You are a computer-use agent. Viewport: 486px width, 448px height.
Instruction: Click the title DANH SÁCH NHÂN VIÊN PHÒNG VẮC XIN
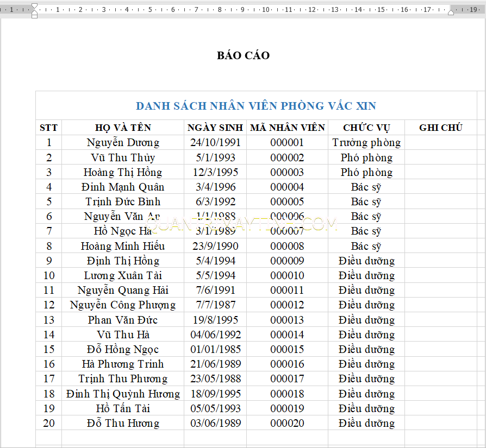tap(256, 106)
